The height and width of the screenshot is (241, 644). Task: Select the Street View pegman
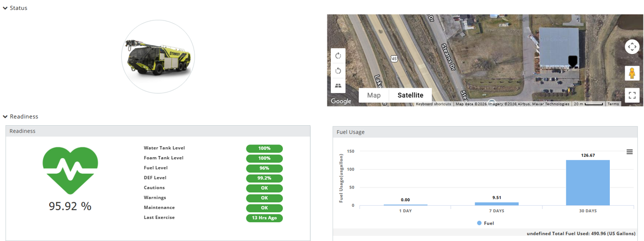[x=632, y=73]
